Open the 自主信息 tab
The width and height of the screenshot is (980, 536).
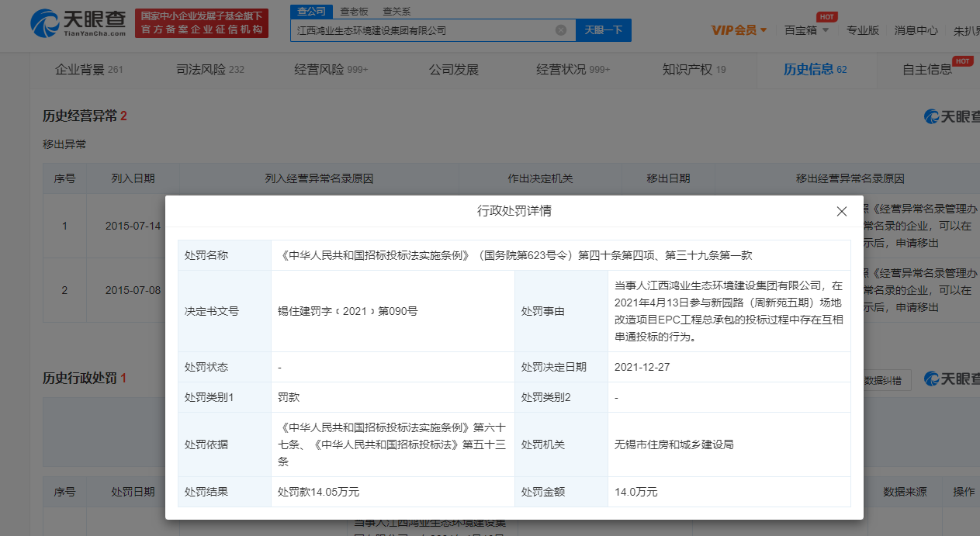click(927, 69)
